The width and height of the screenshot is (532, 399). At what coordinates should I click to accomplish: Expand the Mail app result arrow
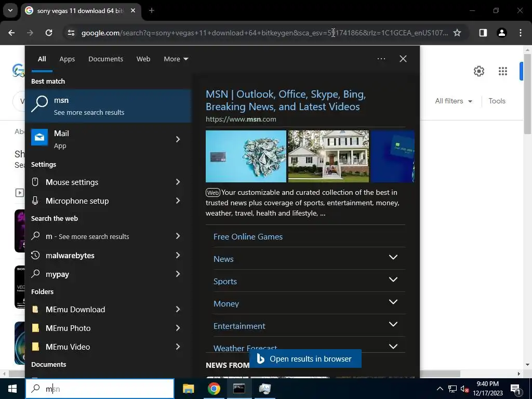point(178,139)
